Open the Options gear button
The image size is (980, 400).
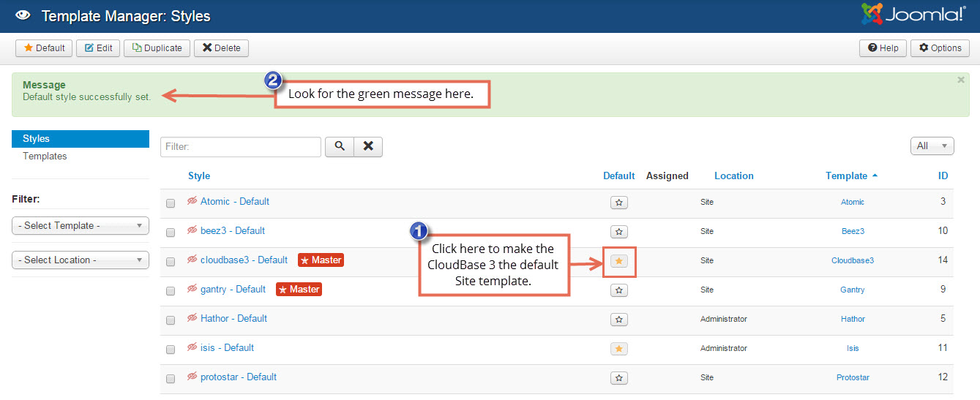coord(940,48)
